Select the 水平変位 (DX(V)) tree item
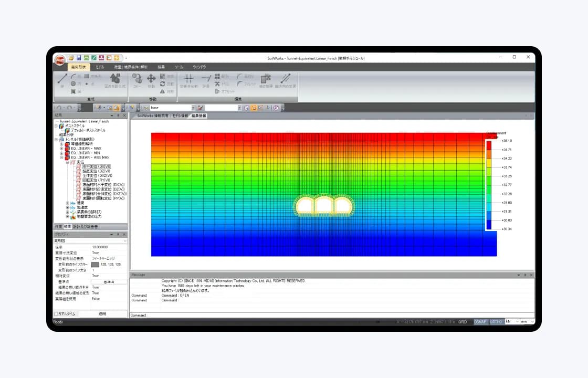Image resolution: width=588 pixels, height=378 pixels. (97, 166)
